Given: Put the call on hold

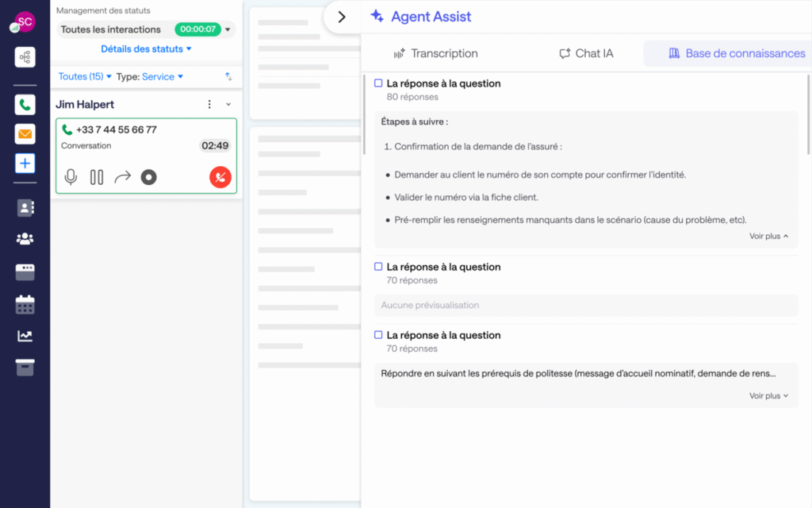Looking at the screenshot, I should pyautogui.click(x=94, y=177).
